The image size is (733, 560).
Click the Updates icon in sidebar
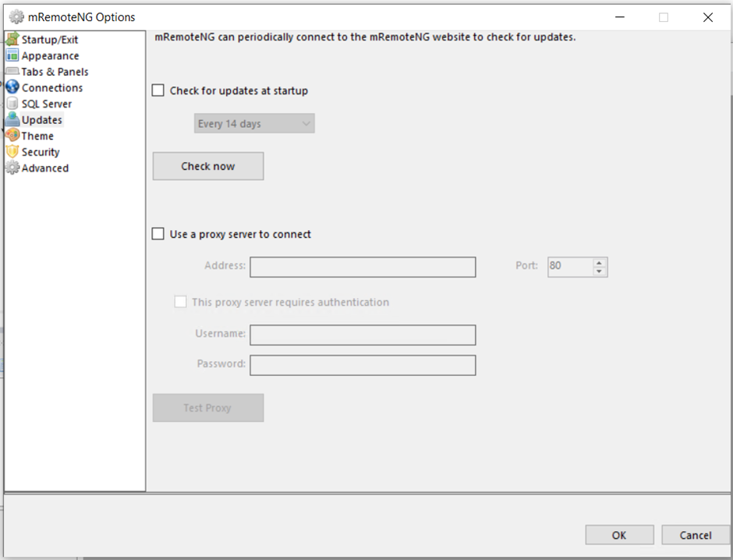tap(12, 119)
